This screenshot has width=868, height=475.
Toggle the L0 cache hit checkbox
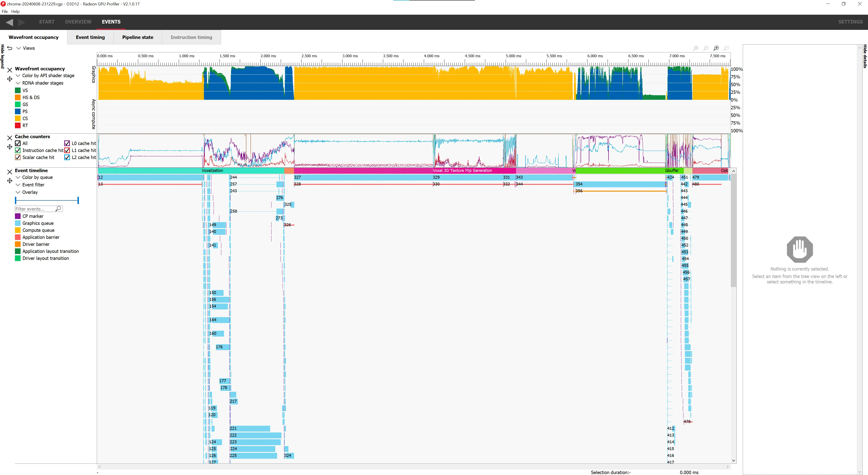coord(67,143)
